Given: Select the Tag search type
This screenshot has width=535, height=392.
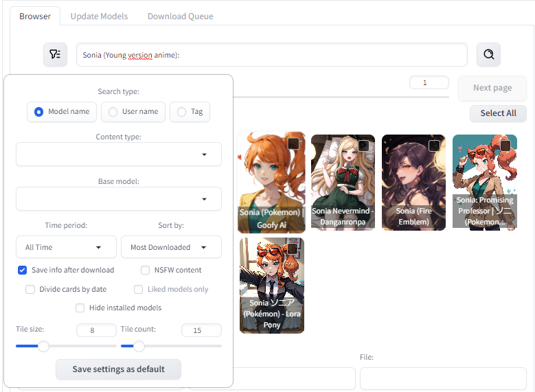Looking at the screenshot, I should tap(190, 112).
